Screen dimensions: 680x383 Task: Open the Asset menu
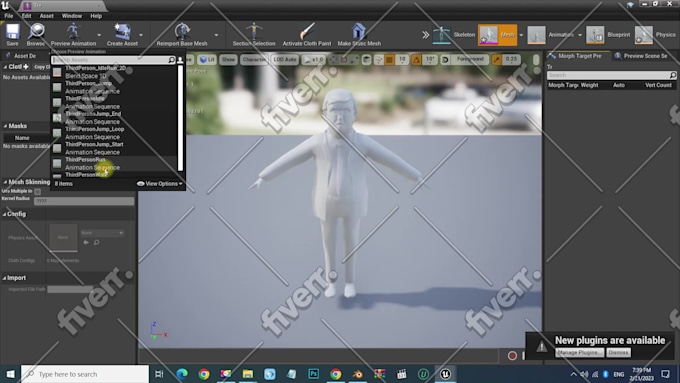(46, 16)
